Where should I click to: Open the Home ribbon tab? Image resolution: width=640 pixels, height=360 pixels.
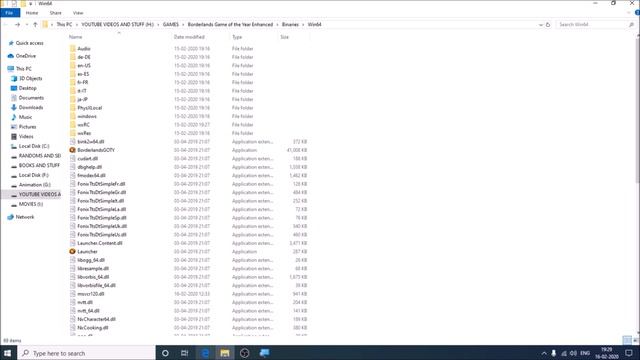point(32,13)
